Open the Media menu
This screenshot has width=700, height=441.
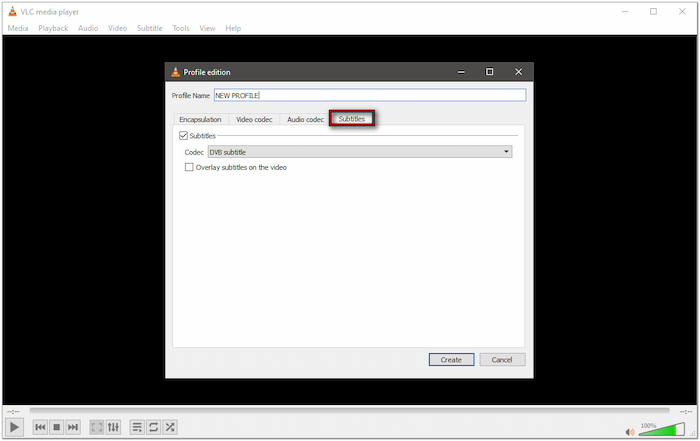click(x=18, y=28)
